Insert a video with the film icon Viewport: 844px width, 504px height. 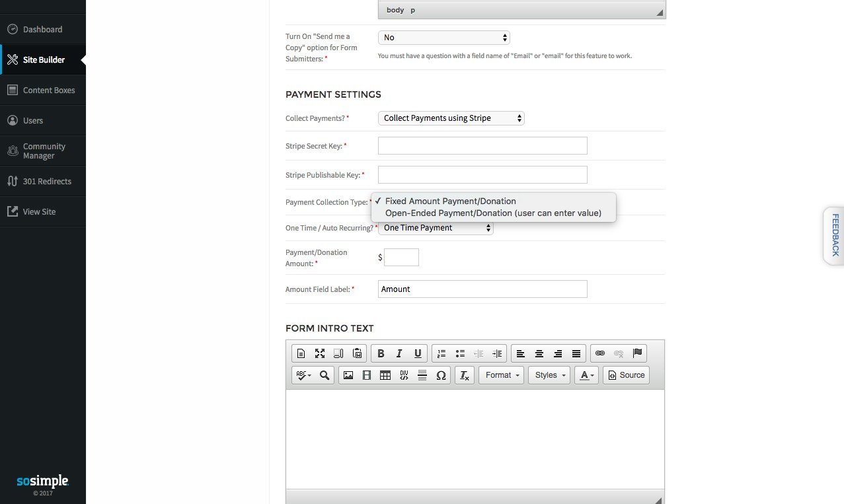[367, 375]
